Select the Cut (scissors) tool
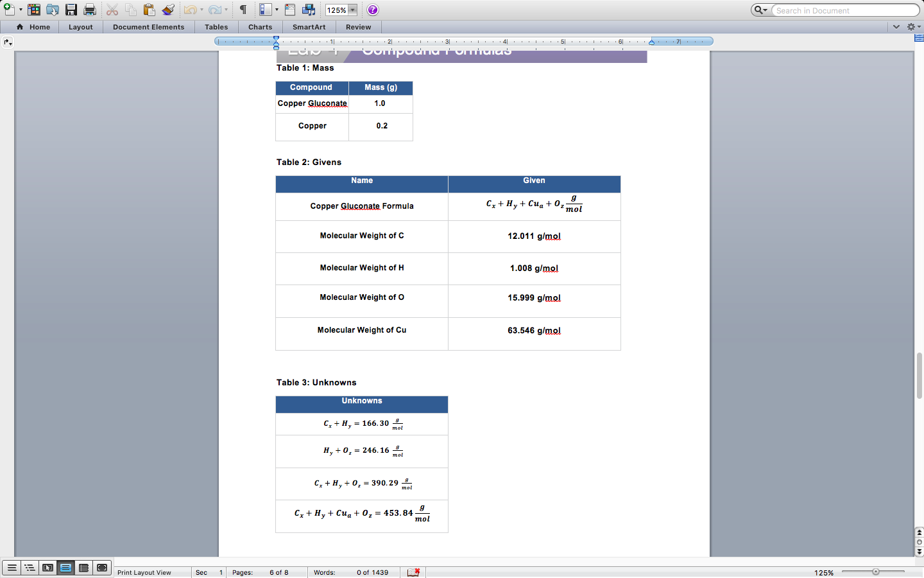The height and width of the screenshot is (578, 924). 112,10
